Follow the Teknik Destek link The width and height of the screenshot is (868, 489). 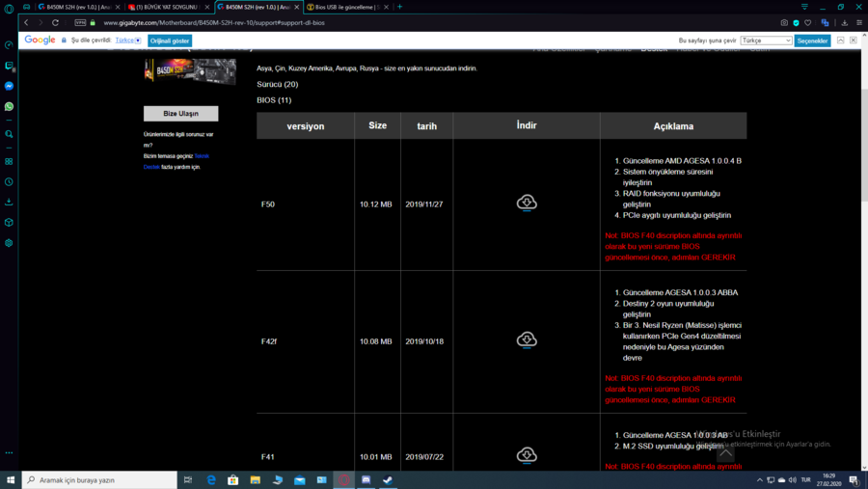(176, 161)
